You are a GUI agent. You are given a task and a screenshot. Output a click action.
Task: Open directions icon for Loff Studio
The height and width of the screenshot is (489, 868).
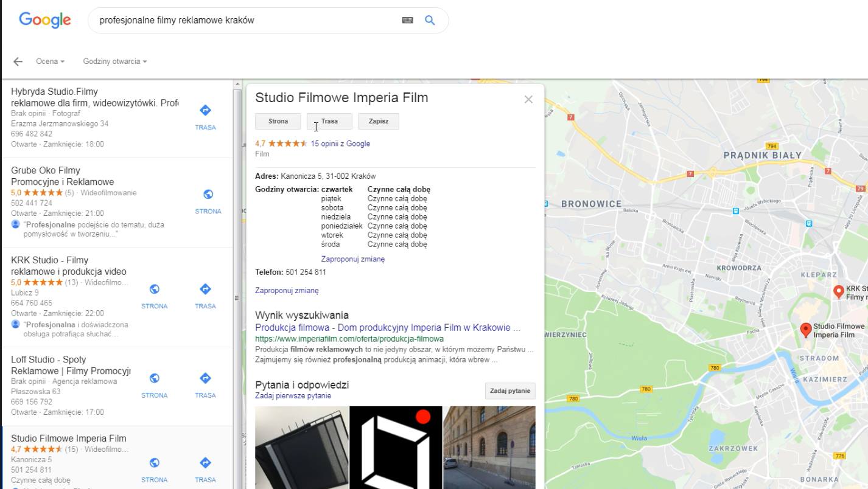point(205,378)
